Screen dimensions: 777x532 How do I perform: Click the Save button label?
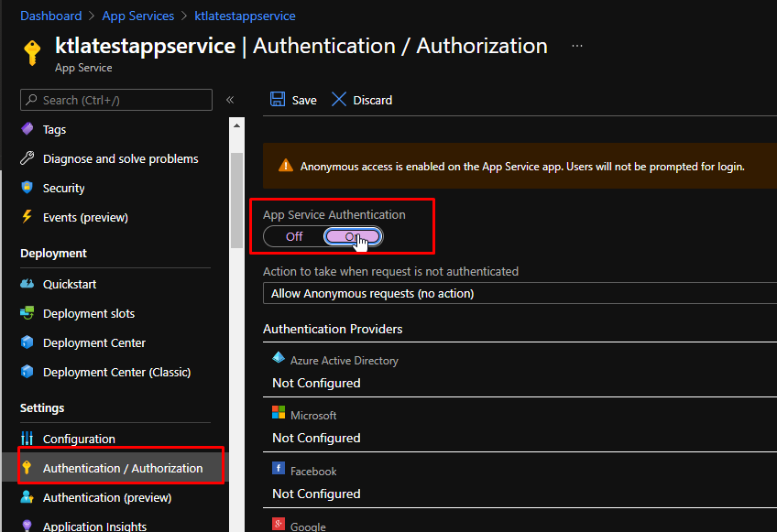[304, 100]
